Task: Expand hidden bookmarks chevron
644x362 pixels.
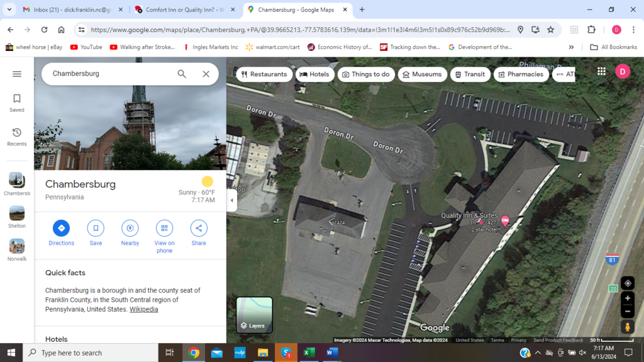Action: coord(571,47)
